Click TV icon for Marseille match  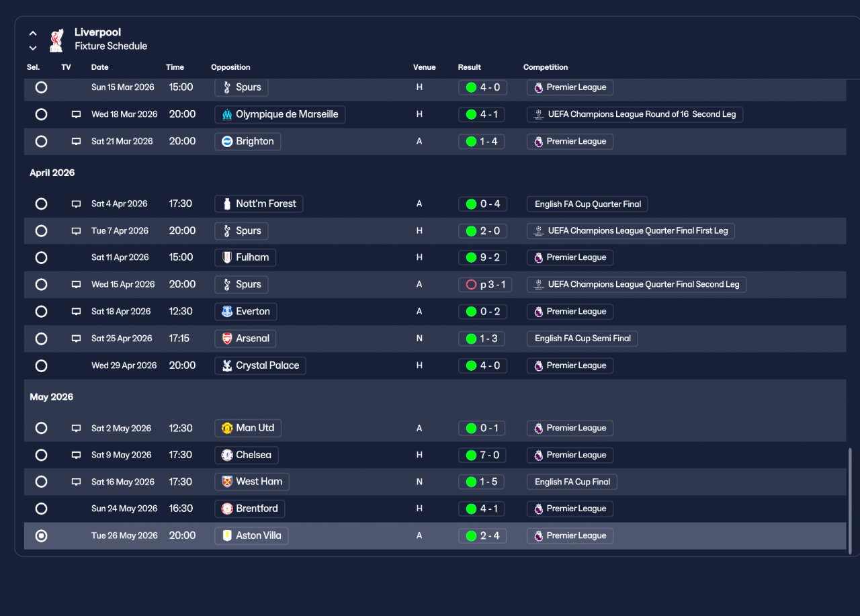[76, 114]
